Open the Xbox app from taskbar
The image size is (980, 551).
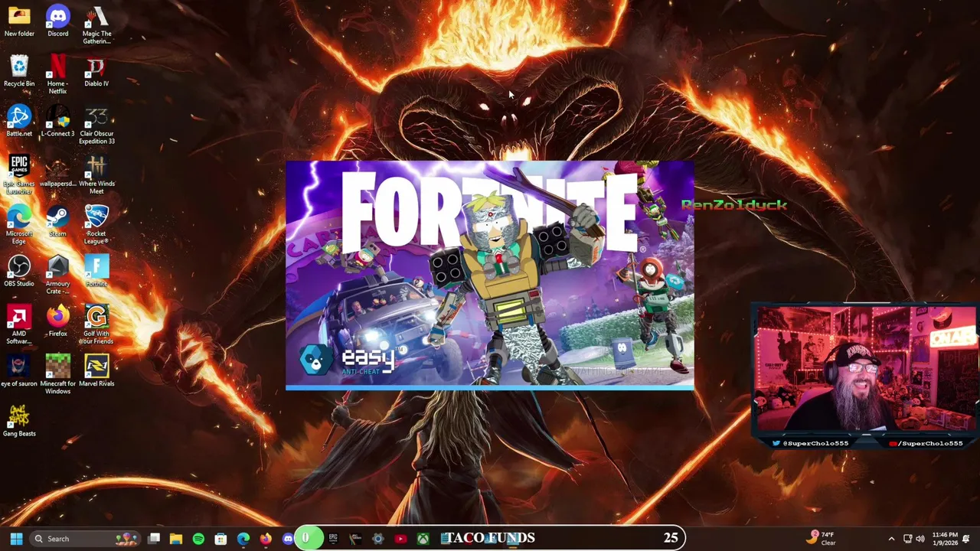pyautogui.click(x=423, y=539)
